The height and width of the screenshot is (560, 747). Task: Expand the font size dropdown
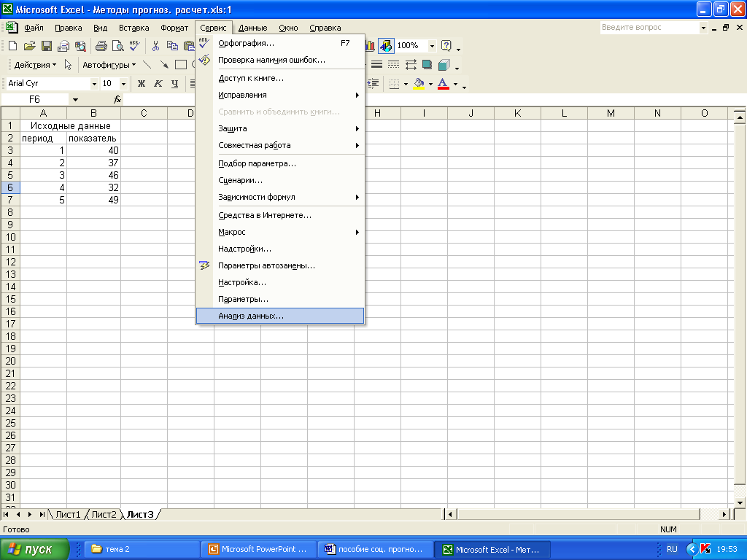pos(123,84)
